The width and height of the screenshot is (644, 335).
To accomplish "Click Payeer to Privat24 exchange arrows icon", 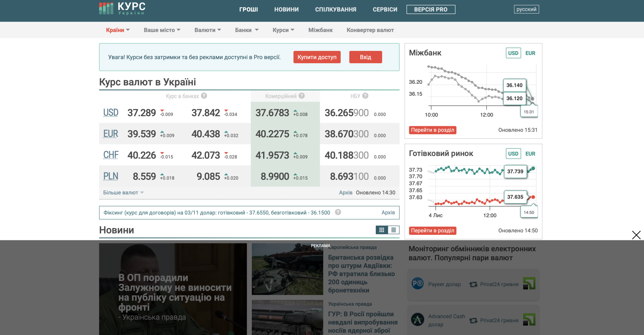I will tap(473, 284).
